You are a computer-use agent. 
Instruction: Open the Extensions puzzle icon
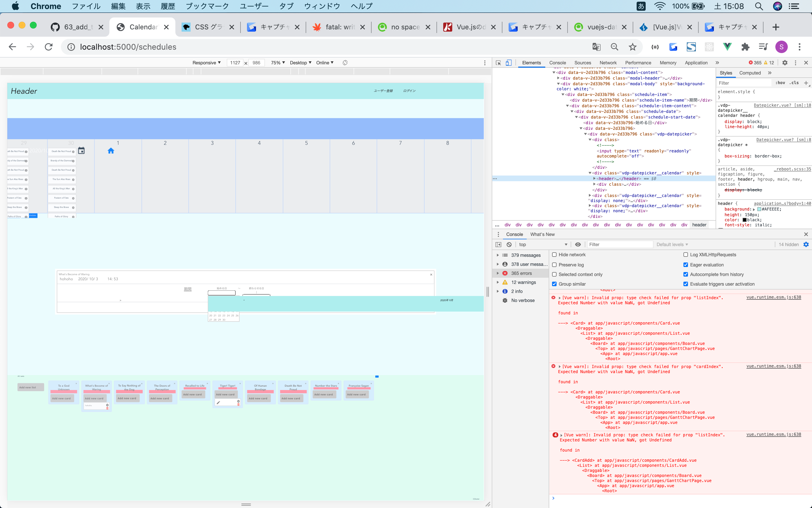[x=745, y=47]
